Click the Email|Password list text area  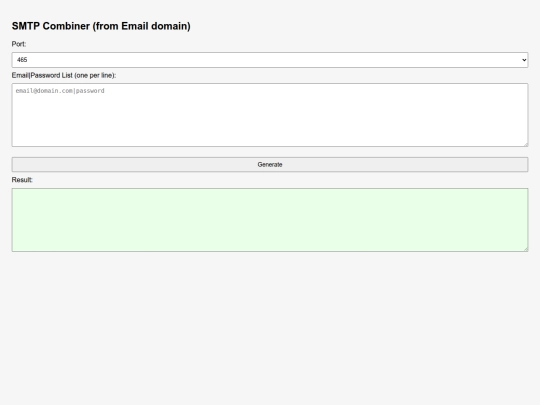click(270, 115)
